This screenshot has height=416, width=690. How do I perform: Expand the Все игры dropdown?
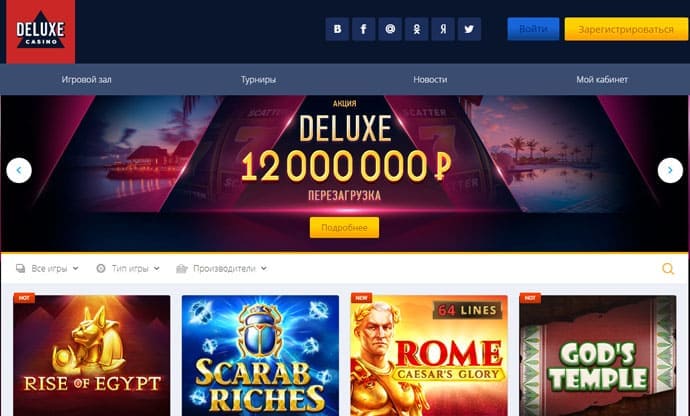click(x=47, y=269)
